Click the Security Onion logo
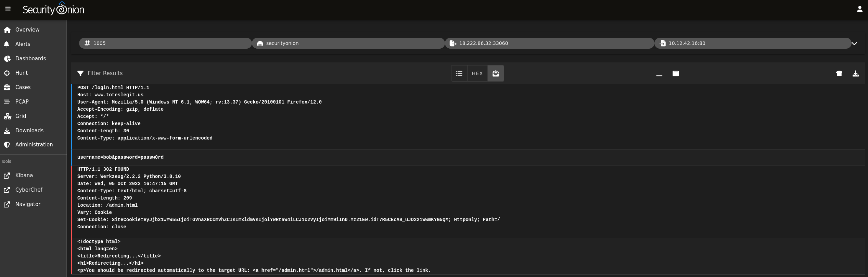Viewport: 868px width, 277px height. (x=53, y=9)
